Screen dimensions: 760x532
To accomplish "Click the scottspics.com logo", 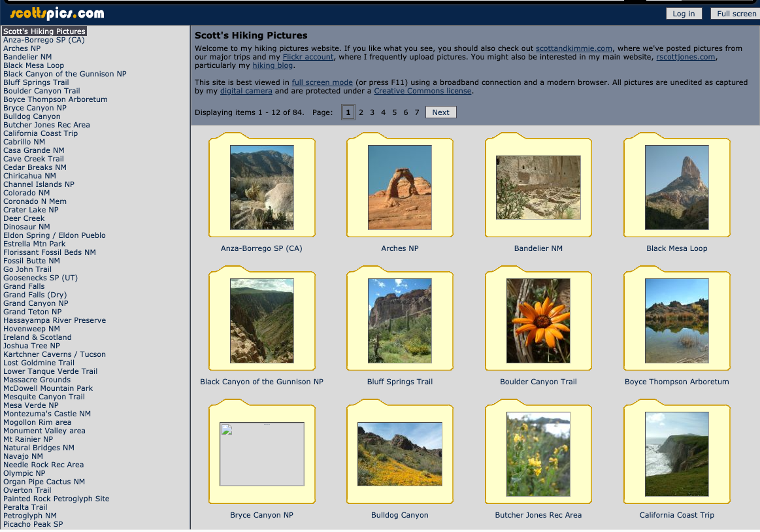I will pyautogui.click(x=58, y=13).
